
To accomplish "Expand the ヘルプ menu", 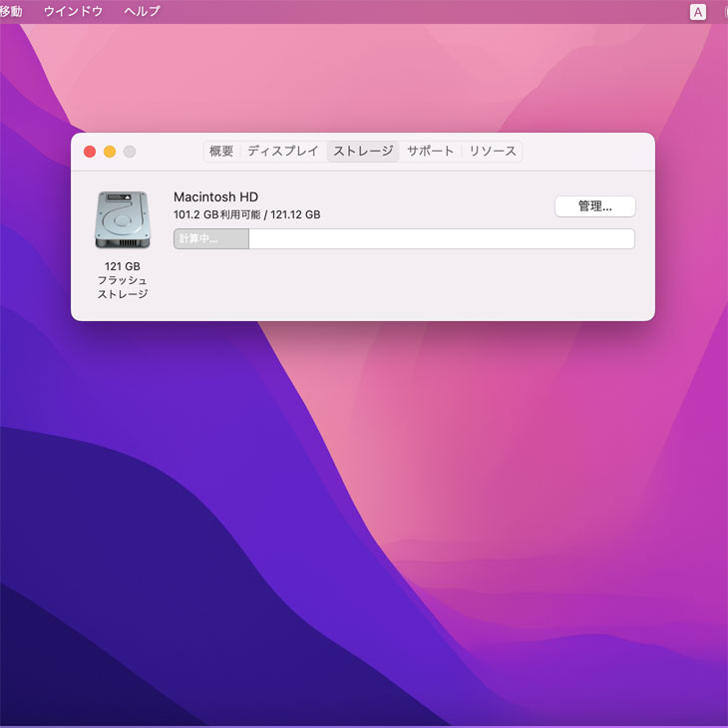I will tap(142, 12).
